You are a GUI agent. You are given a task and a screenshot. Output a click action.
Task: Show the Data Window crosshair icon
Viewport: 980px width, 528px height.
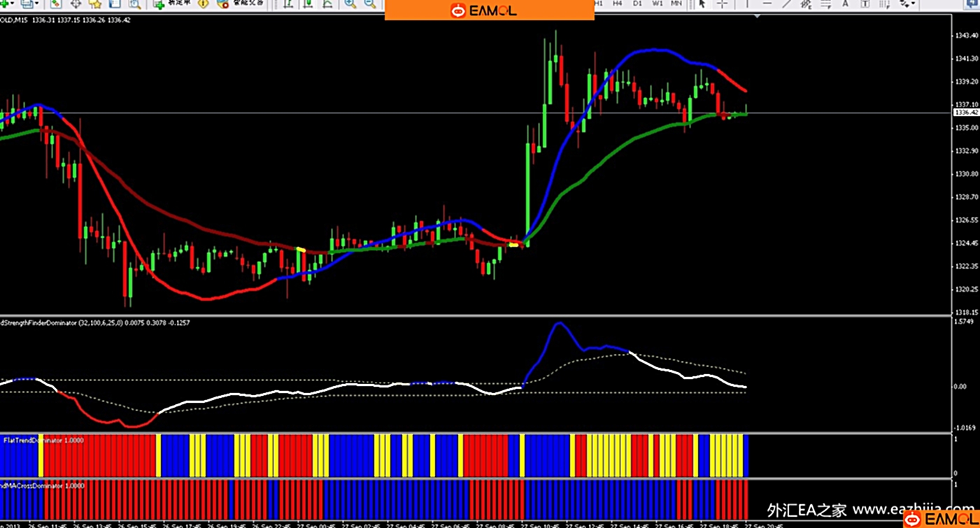[x=76, y=3]
